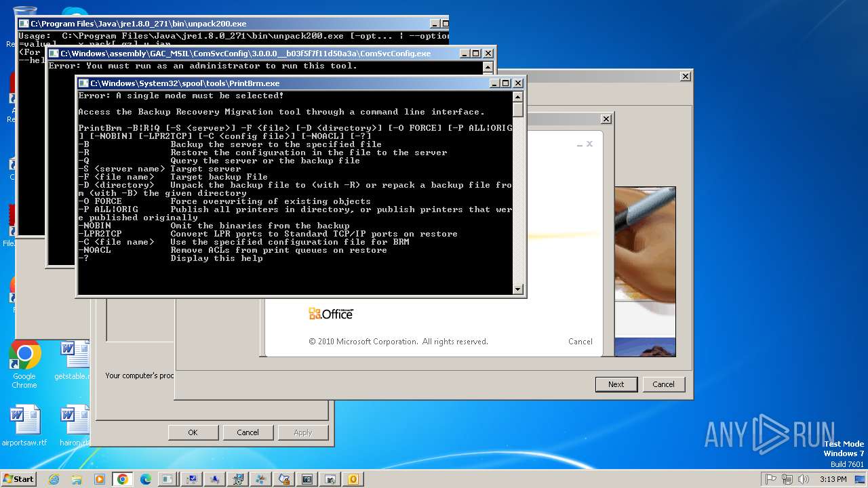
Task: Click scrollbar thumb in PrintBrm console
Action: click(518, 110)
